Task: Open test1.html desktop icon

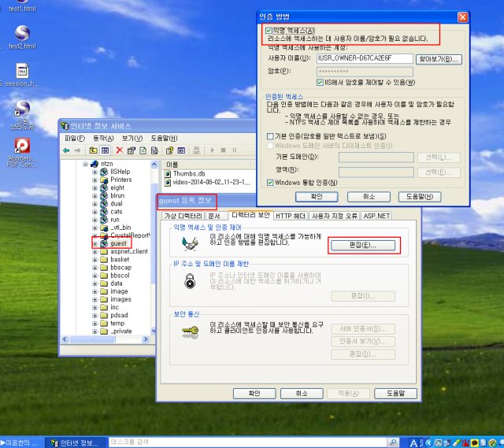Action: tap(22, 6)
